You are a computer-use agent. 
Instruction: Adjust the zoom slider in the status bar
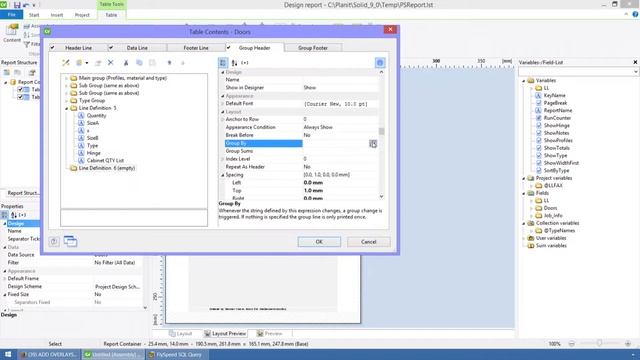pos(599,344)
